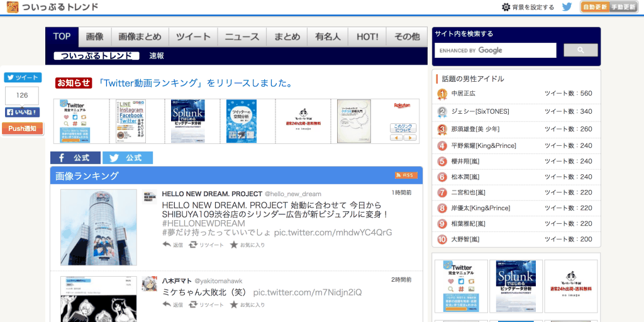Open background settings gear icon

[x=506, y=7]
